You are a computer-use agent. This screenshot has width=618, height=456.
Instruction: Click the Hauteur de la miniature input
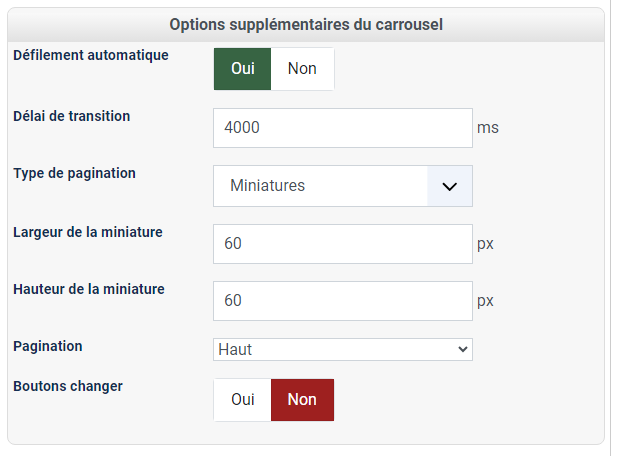click(343, 300)
